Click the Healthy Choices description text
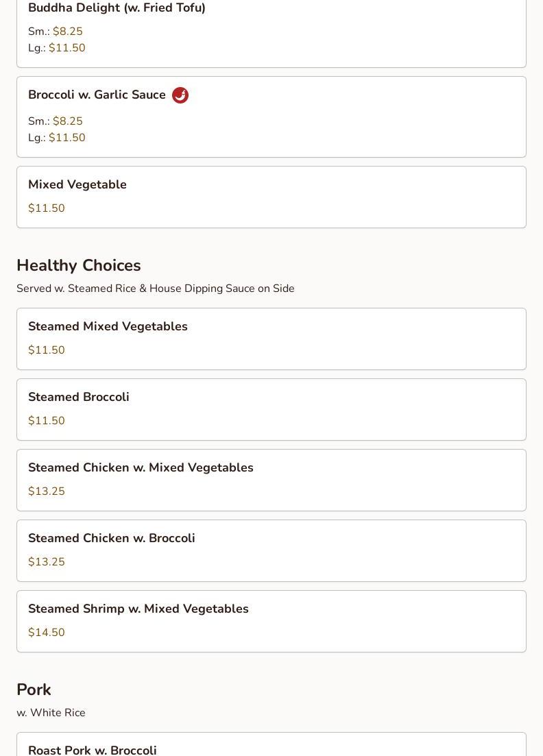This screenshot has height=756, width=543. click(x=156, y=289)
